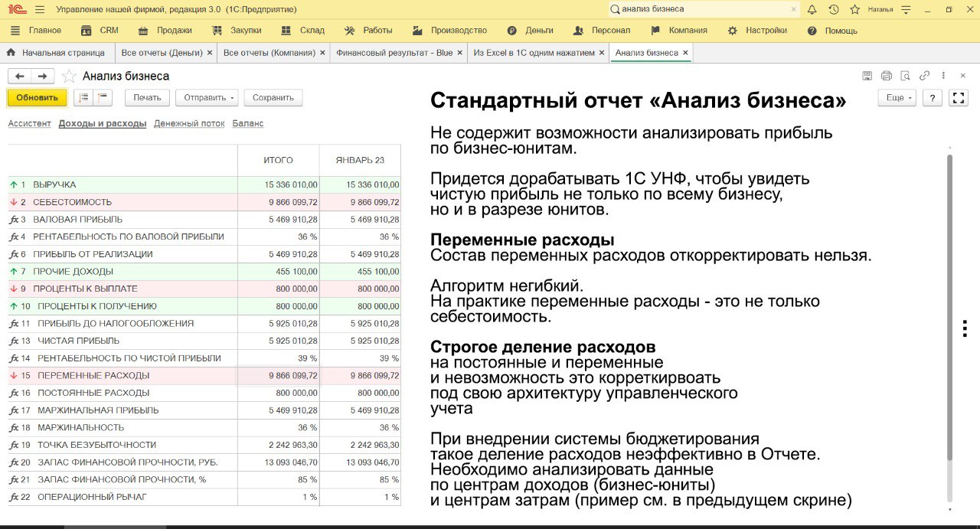Open print preview icon

905,76
